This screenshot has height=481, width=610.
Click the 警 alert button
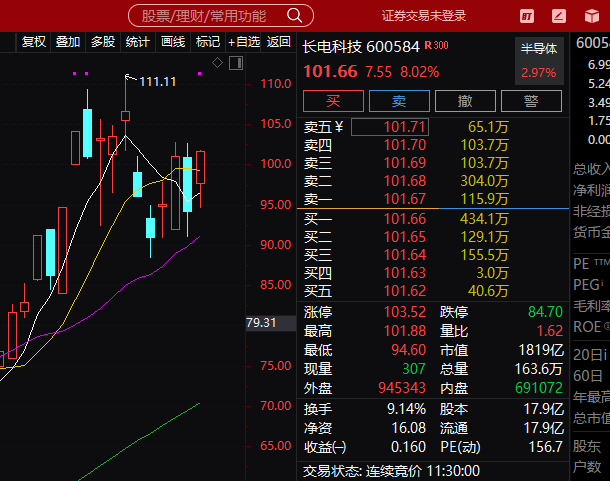coord(531,101)
